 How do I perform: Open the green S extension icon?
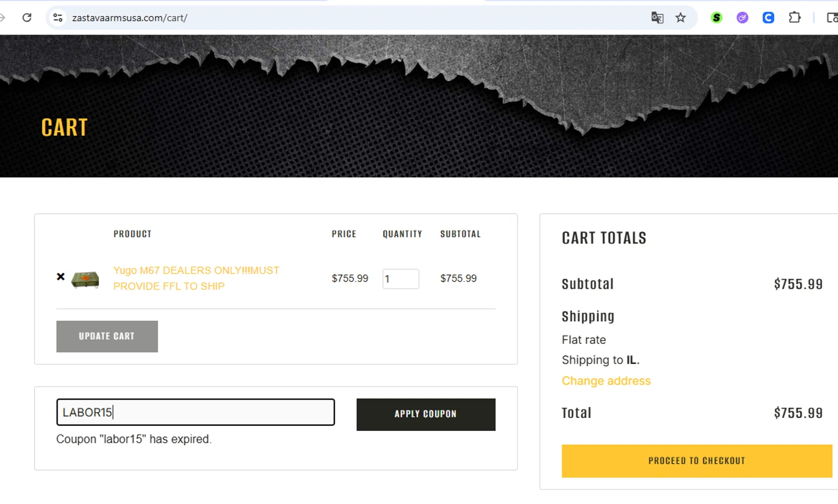click(x=716, y=18)
